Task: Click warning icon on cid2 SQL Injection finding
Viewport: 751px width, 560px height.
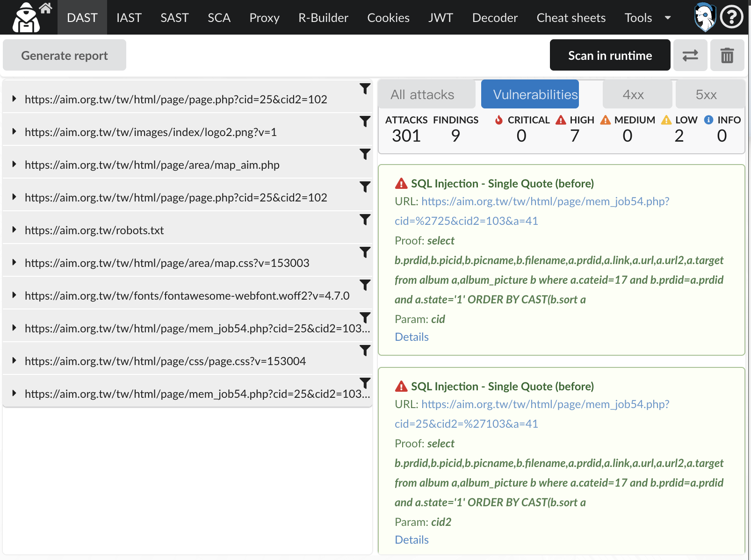Action: (x=401, y=386)
